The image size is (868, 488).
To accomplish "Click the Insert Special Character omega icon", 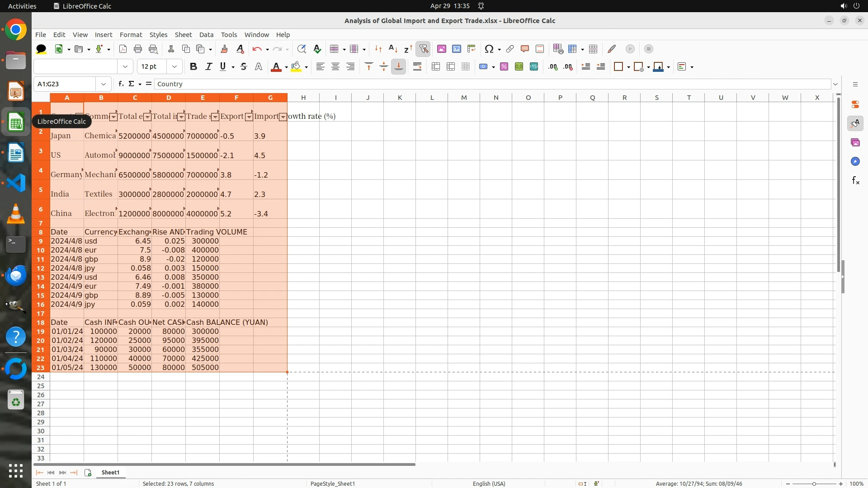I will pyautogui.click(x=489, y=49).
